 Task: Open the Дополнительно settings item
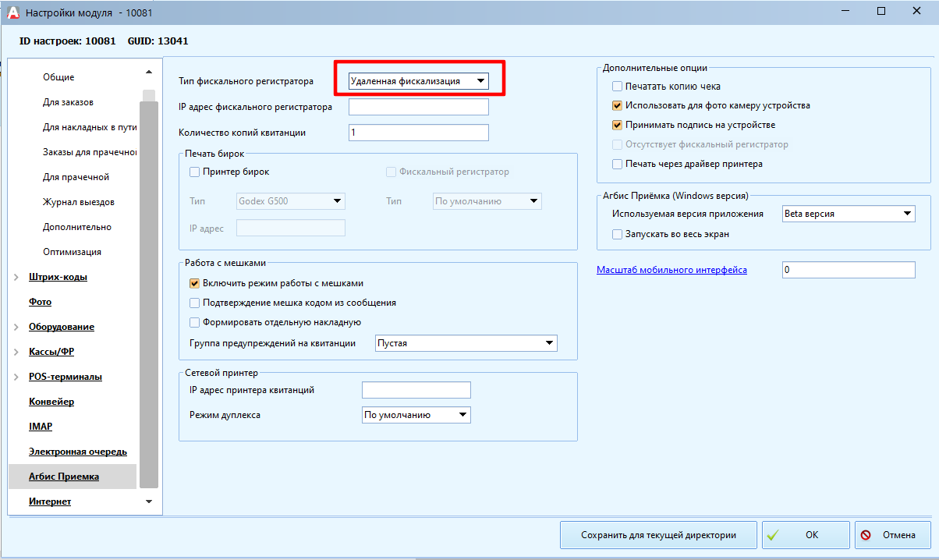[77, 227]
